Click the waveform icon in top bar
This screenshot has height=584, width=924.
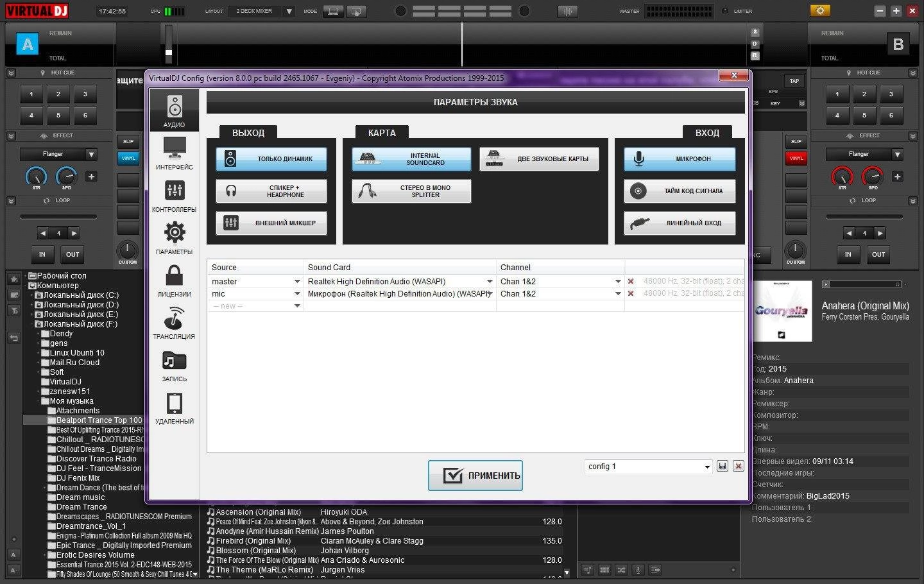click(567, 12)
